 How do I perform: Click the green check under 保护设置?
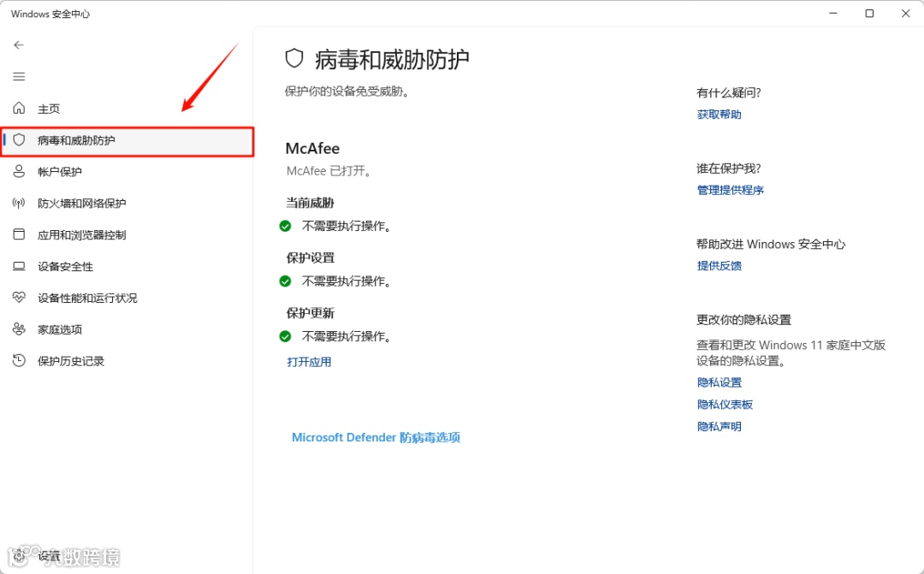(x=285, y=281)
